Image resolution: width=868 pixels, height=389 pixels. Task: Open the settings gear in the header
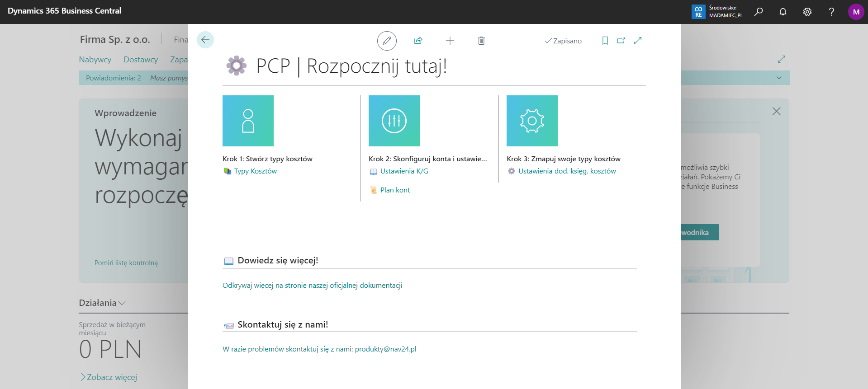[807, 12]
